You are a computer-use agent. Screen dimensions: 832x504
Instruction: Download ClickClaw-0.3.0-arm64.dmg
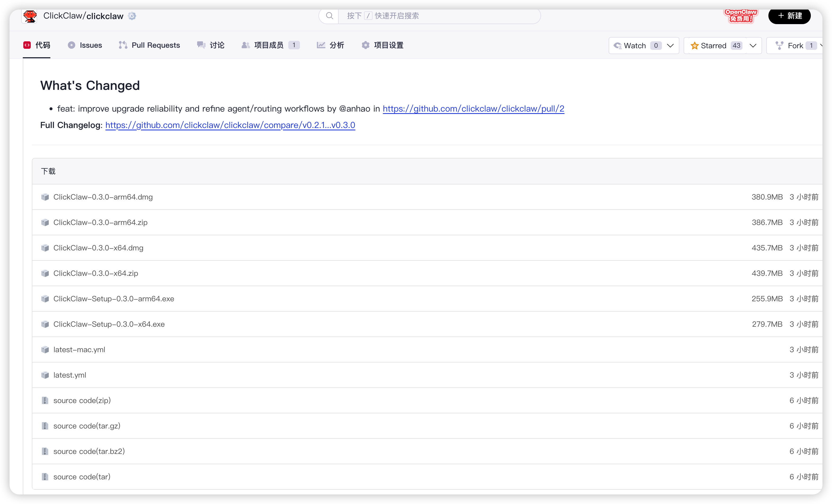pos(103,197)
